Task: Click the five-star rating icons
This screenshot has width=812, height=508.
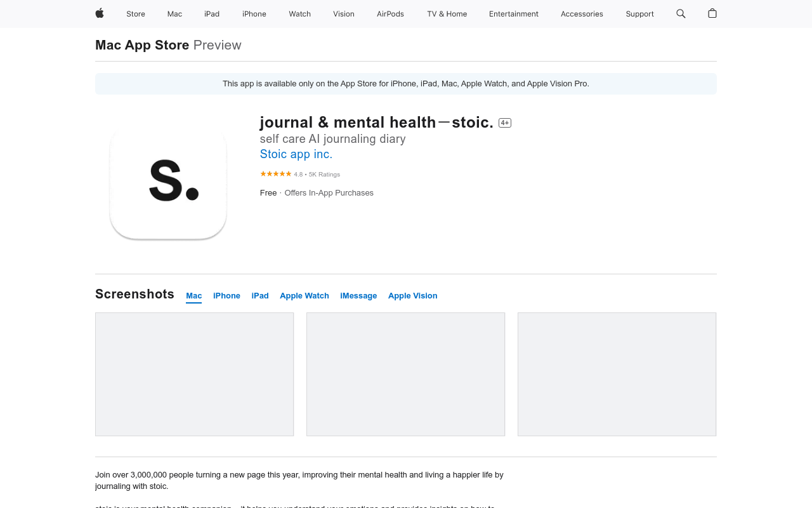Action: click(x=275, y=174)
